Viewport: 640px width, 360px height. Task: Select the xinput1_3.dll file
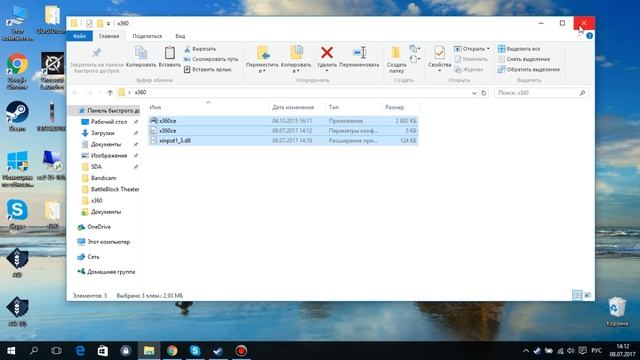coord(283,140)
